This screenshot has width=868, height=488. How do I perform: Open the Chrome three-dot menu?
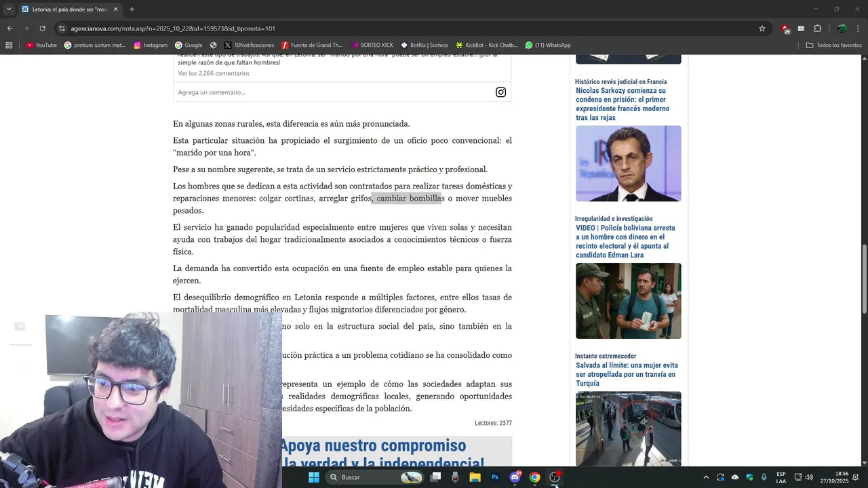pos(858,28)
